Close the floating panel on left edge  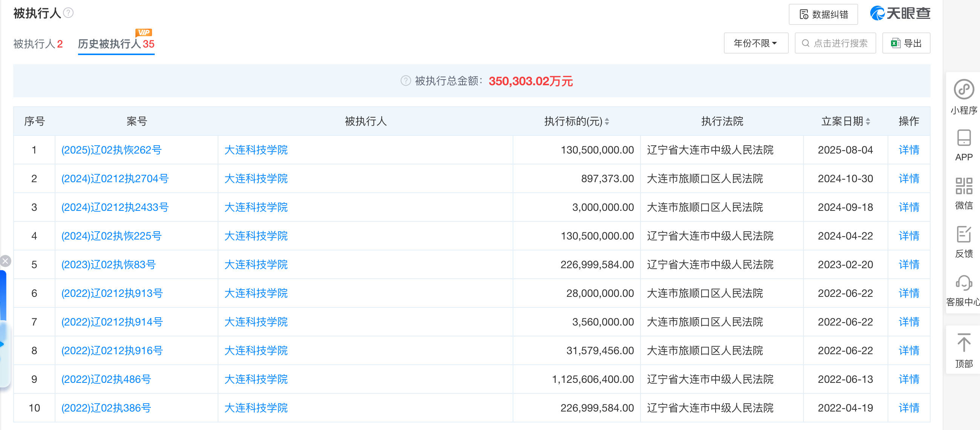5,261
